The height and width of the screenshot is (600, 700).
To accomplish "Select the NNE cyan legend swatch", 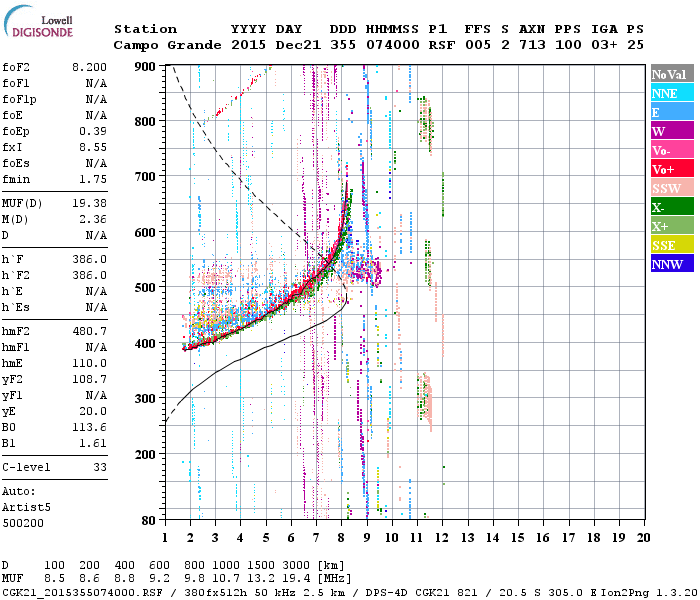I will [x=672, y=93].
